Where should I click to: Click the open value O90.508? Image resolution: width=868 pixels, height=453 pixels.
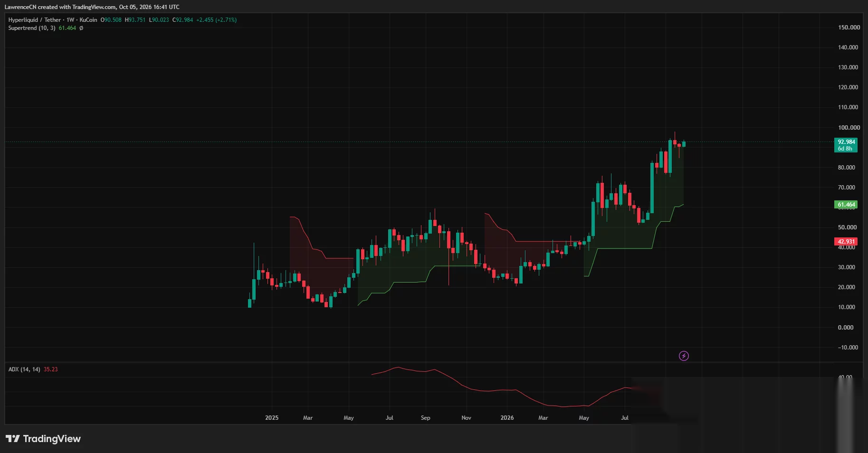tap(111, 20)
